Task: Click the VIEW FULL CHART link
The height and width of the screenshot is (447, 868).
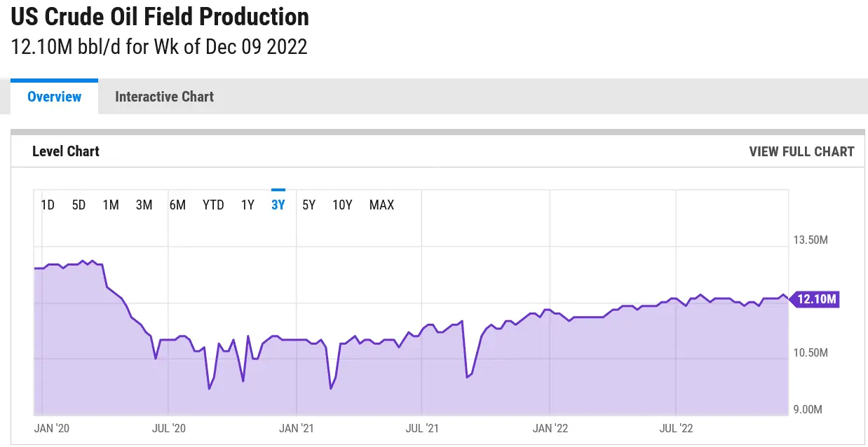Action: coord(801,151)
